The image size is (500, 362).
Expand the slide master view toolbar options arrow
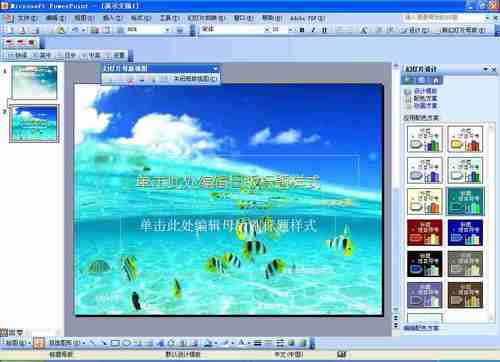[215, 69]
